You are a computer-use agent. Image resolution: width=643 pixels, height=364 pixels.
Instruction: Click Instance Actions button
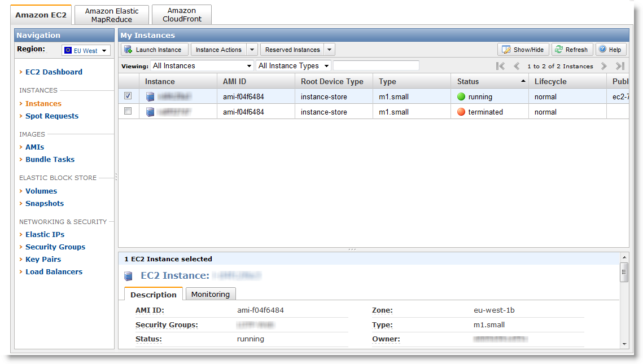(218, 50)
